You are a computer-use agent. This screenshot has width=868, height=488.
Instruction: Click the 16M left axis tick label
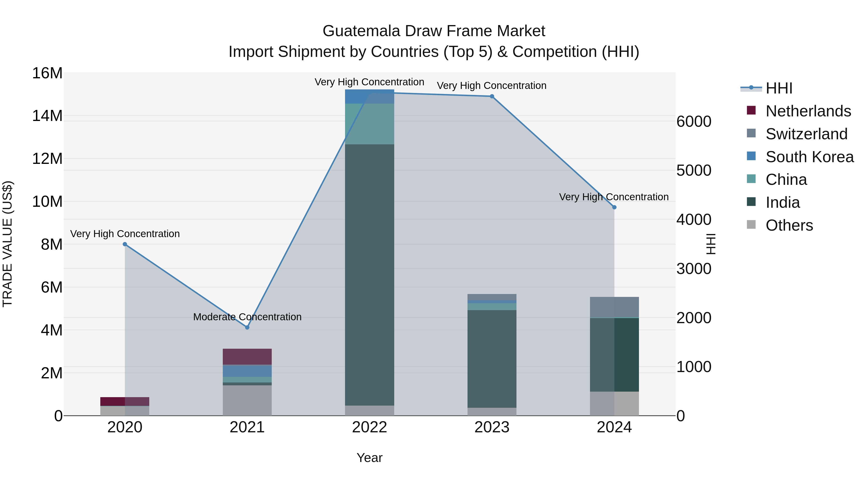tap(47, 73)
